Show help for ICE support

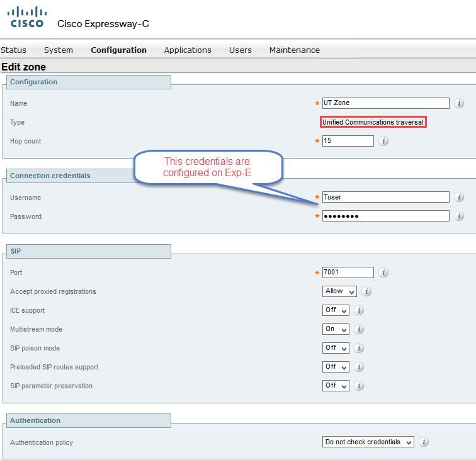pos(359,310)
